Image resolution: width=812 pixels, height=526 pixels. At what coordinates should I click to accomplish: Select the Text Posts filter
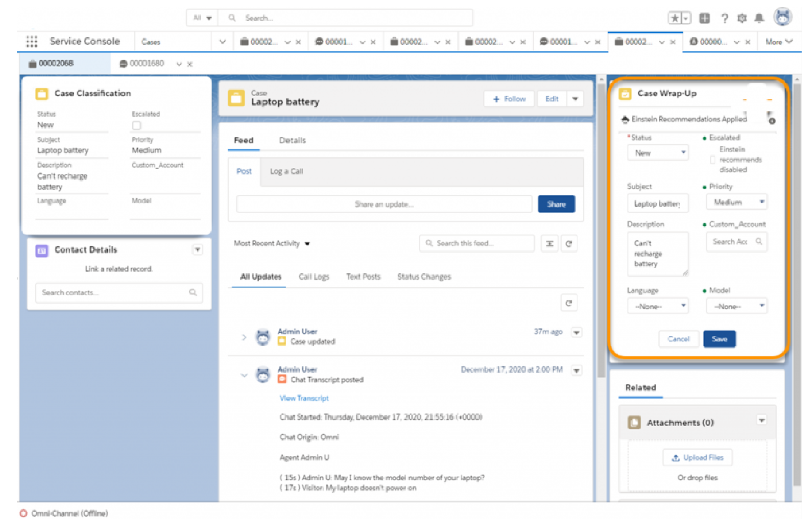[363, 277]
